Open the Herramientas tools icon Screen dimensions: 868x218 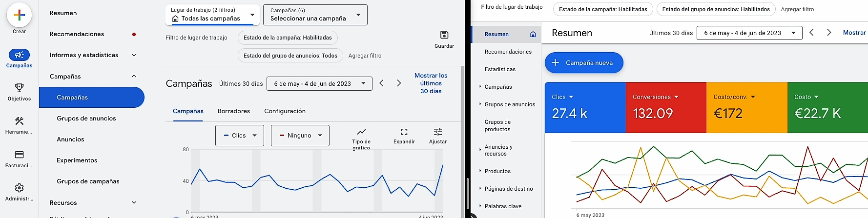pyautogui.click(x=20, y=121)
